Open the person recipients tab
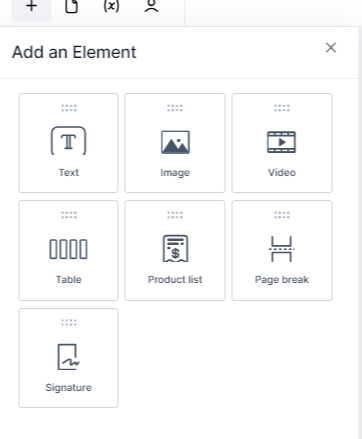362x439 pixels. point(151,7)
